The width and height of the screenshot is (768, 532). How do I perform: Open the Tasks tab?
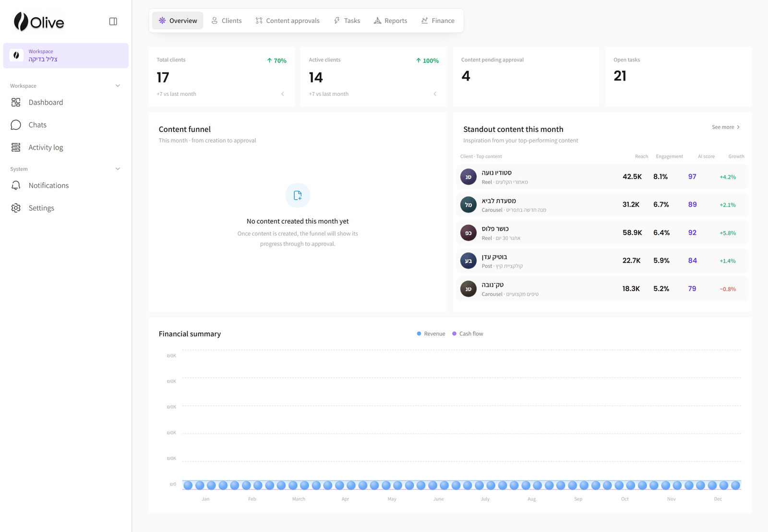(x=347, y=21)
